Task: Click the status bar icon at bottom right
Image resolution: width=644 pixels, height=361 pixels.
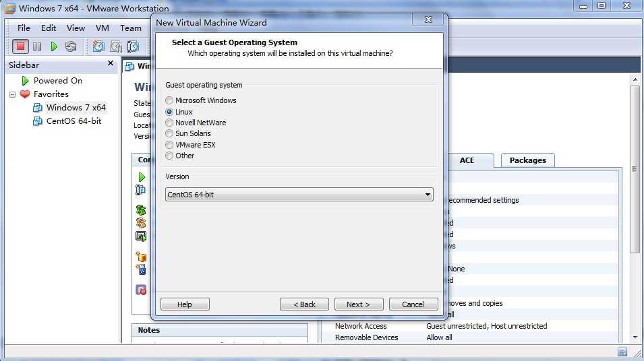Action: 622,352
